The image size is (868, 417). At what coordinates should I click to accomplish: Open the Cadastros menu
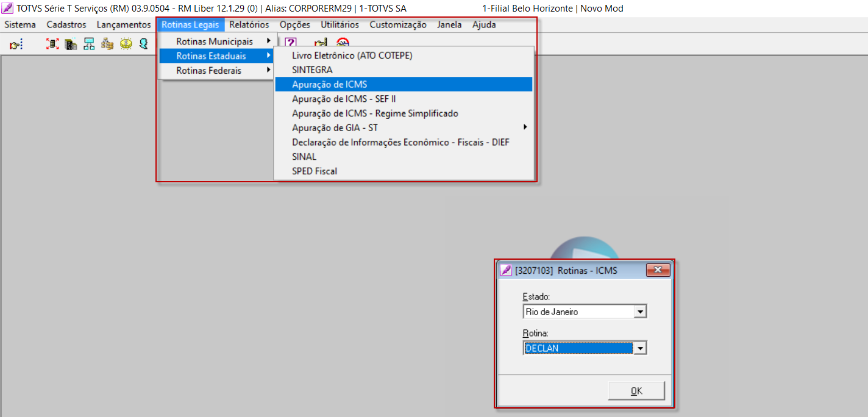(66, 25)
